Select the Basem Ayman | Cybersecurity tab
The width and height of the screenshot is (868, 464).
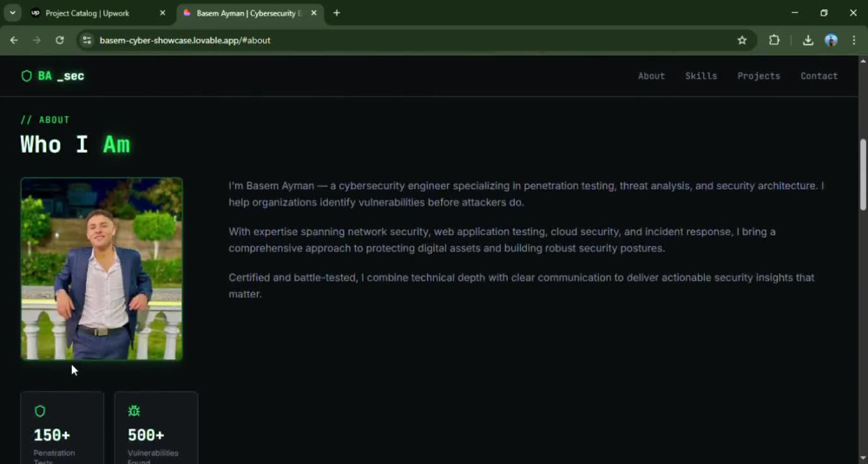tap(250, 13)
